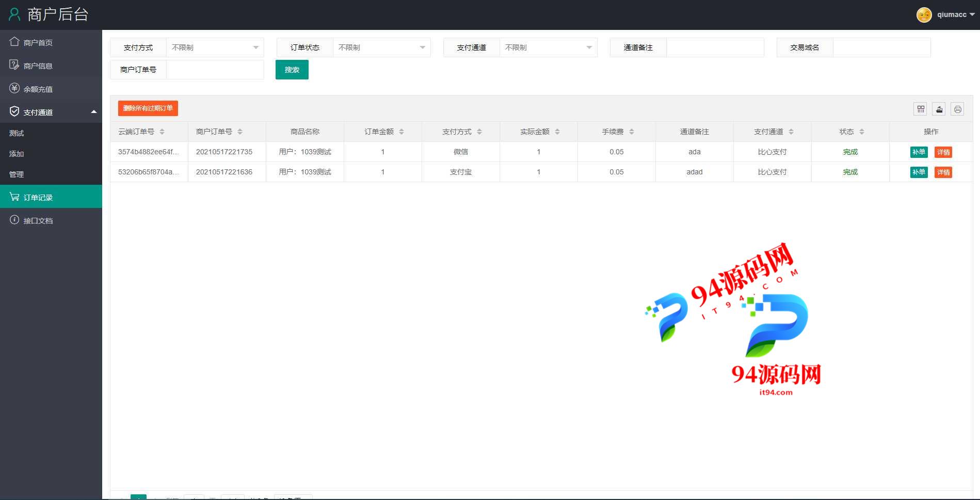The width and height of the screenshot is (980, 500).
Task: Sort by 支付通道 column arrows
Action: click(791, 132)
